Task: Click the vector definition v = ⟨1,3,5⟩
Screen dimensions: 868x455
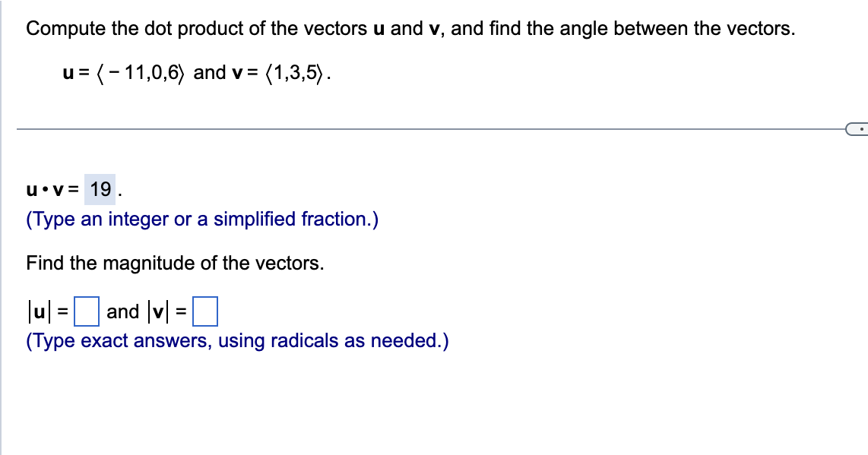Action: point(280,71)
